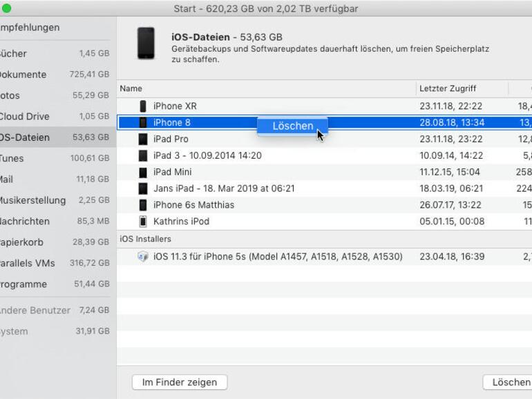
Task: Click the iOS 11.3 installer package icon
Action: click(143, 257)
